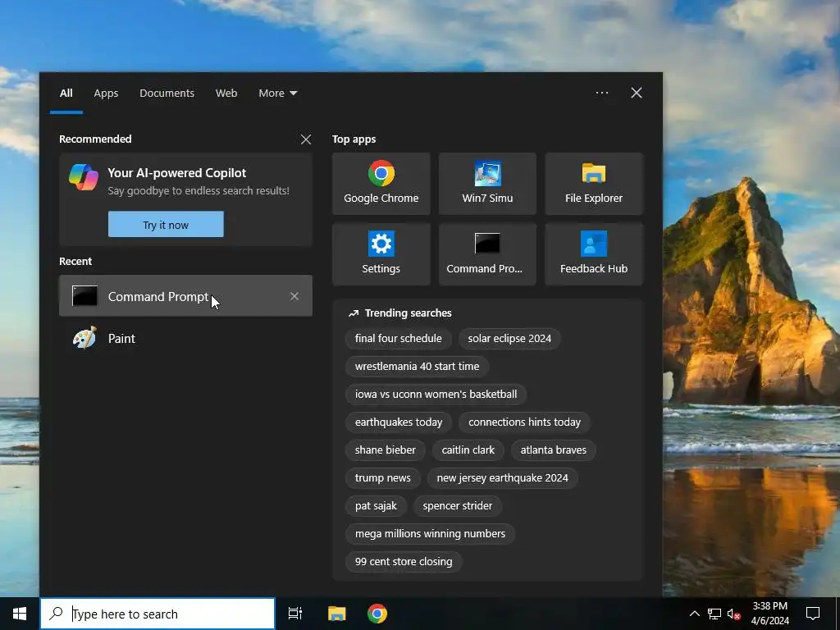Open the search panel options ellipsis
Image resolution: width=840 pixels, height=630 pixels.
point(602,93)
